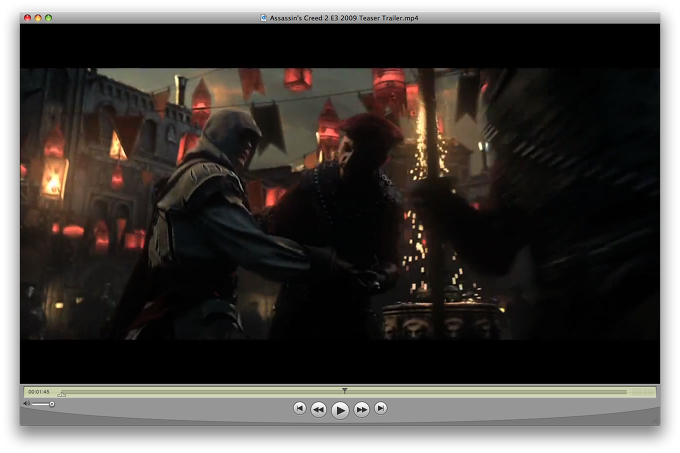Jump to the start of the movie
680x453 pixels.
[300, 408]
